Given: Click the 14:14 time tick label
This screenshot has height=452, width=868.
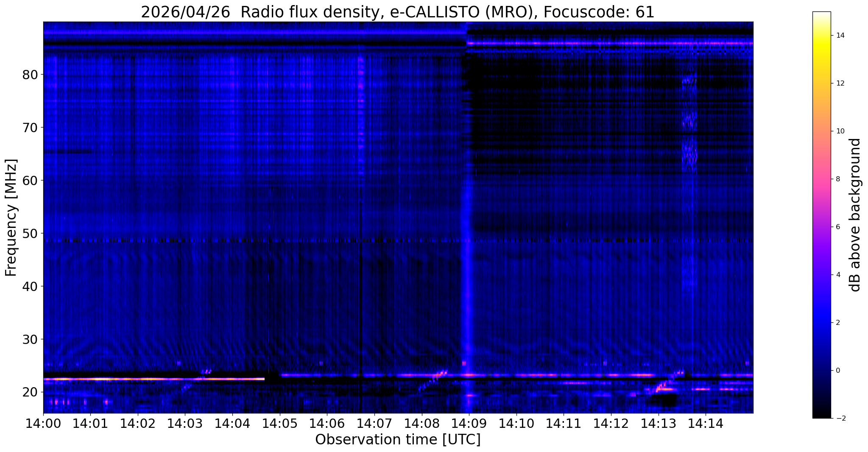Looking at the screenshot, I should click(x=706, y=424).
